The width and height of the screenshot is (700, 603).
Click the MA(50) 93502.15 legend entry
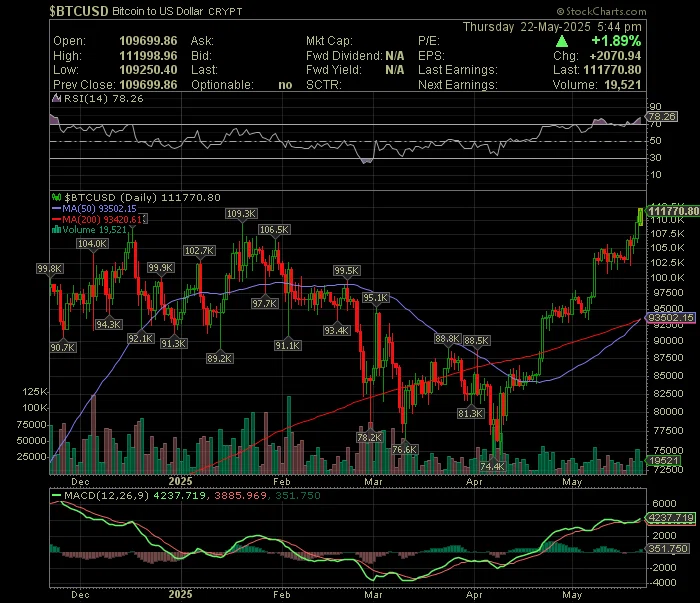(99, 208)
